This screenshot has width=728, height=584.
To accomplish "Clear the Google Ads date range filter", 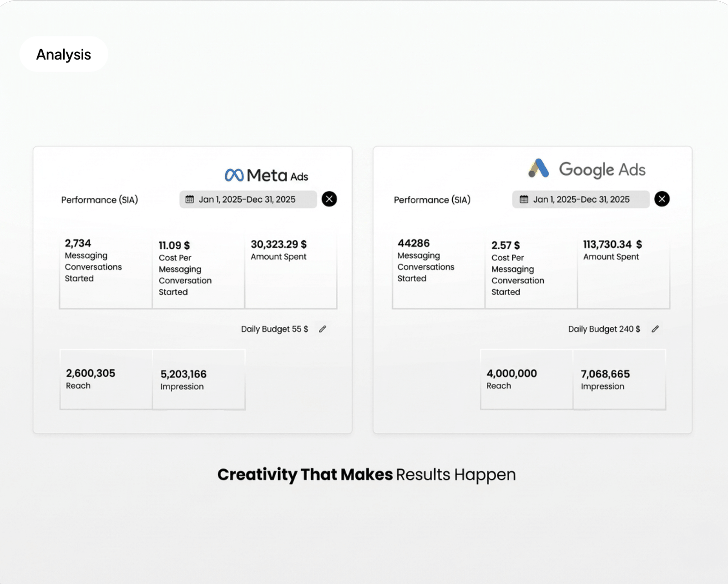I will (x=662, y=199).
